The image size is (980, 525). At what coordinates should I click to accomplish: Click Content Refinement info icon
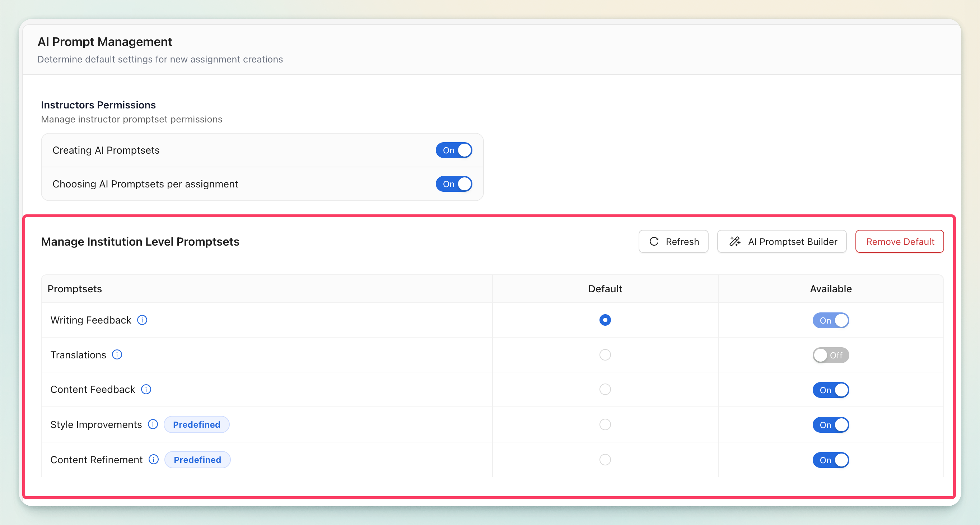154,460
